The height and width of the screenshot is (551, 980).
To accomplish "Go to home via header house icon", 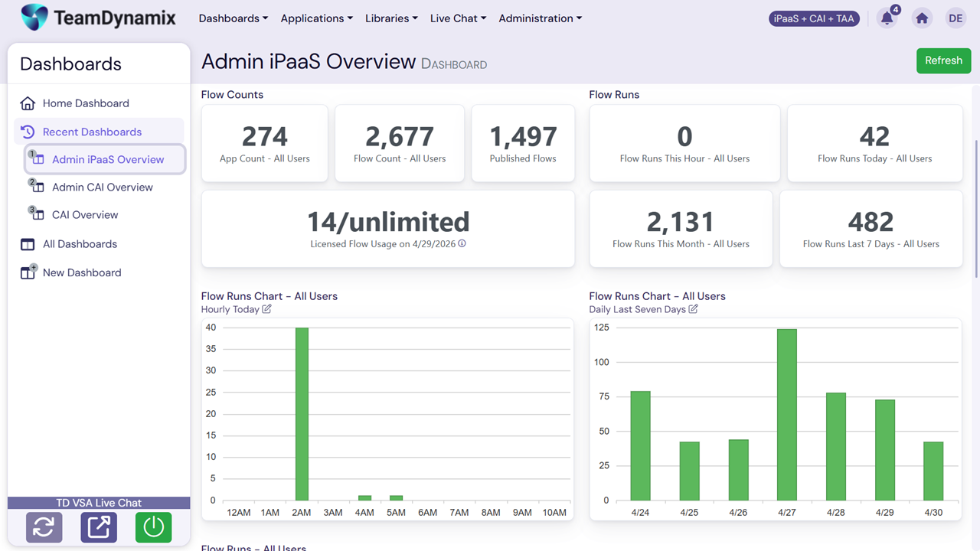I will coord(922,18).
